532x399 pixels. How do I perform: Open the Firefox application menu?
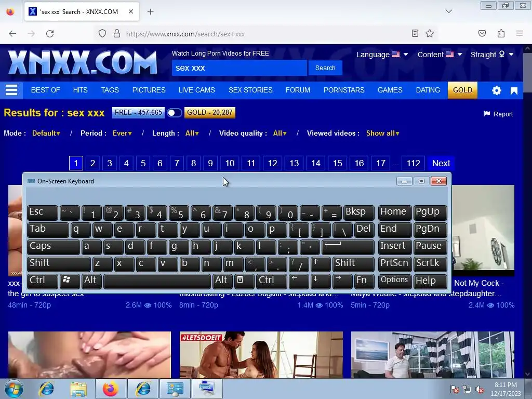tap(520, 33)
